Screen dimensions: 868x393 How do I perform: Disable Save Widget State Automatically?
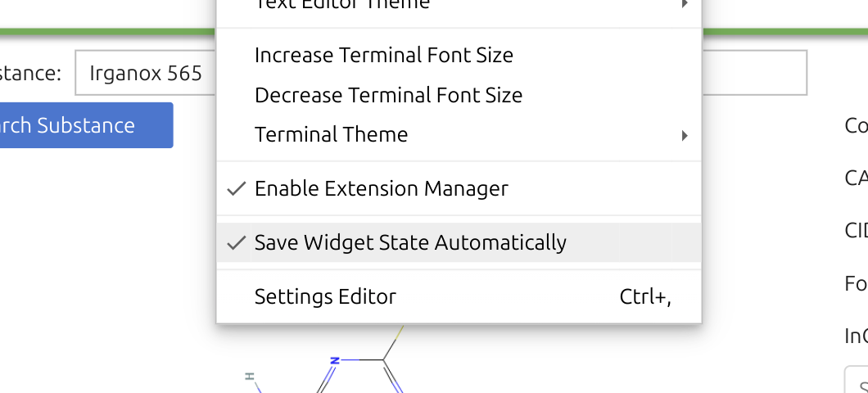tap(459, 242)
